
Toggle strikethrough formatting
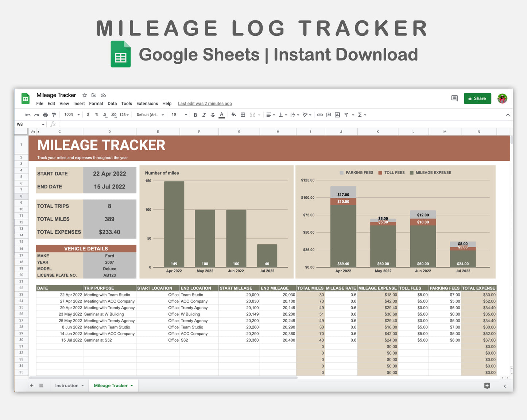(213, 114)
